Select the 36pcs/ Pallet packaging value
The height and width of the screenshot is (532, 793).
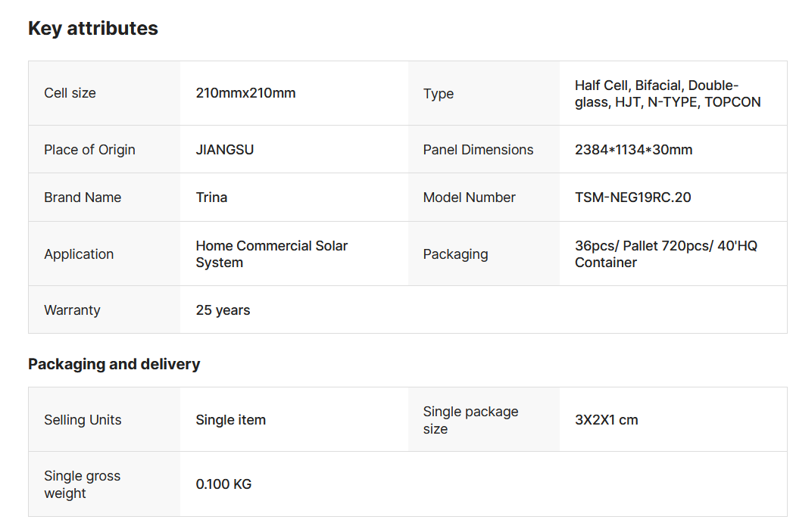[x=666, y=254]
